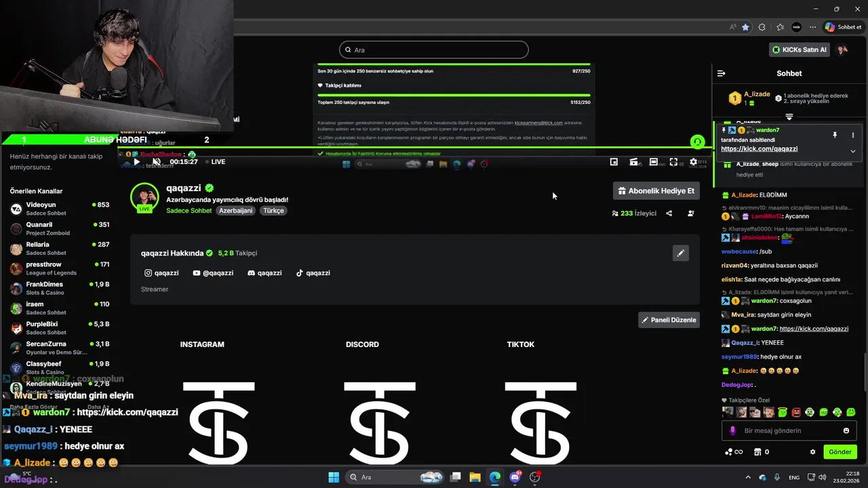Switch player to fullscreen
The height and width of the screenshot is (488, 868).
(673, 162)
